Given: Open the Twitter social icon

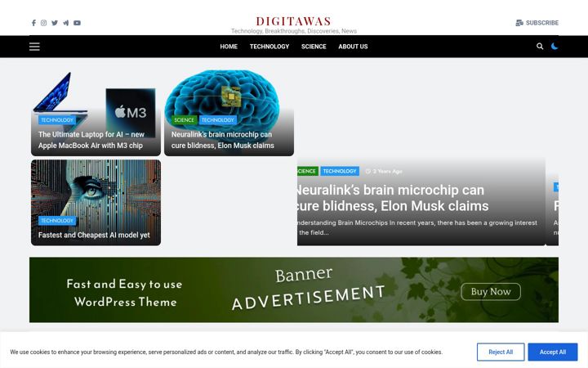Looking at the screenshot, I should pyautogui.click(x=55, y=23).
